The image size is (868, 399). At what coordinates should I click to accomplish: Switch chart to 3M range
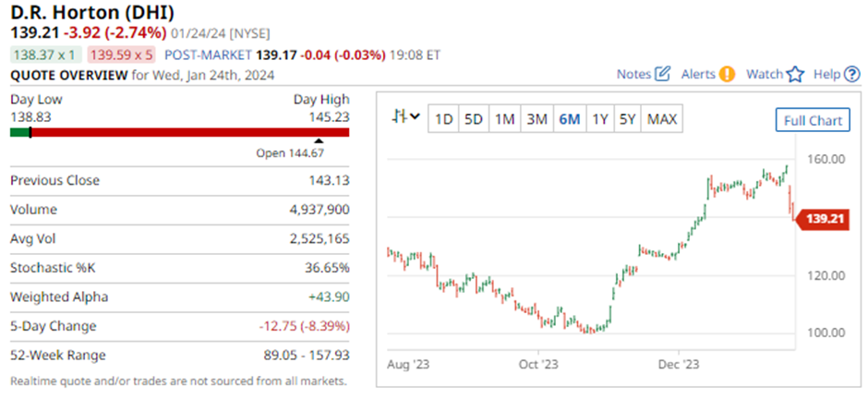click(536, 119)
